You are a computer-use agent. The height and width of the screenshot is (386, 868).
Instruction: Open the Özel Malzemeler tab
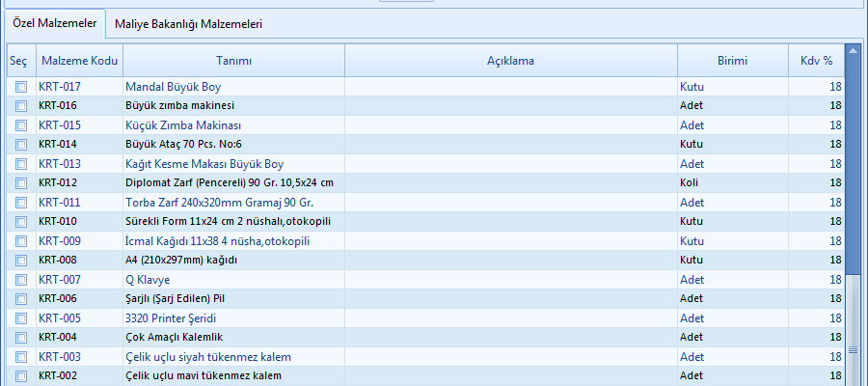click(55, 23)
